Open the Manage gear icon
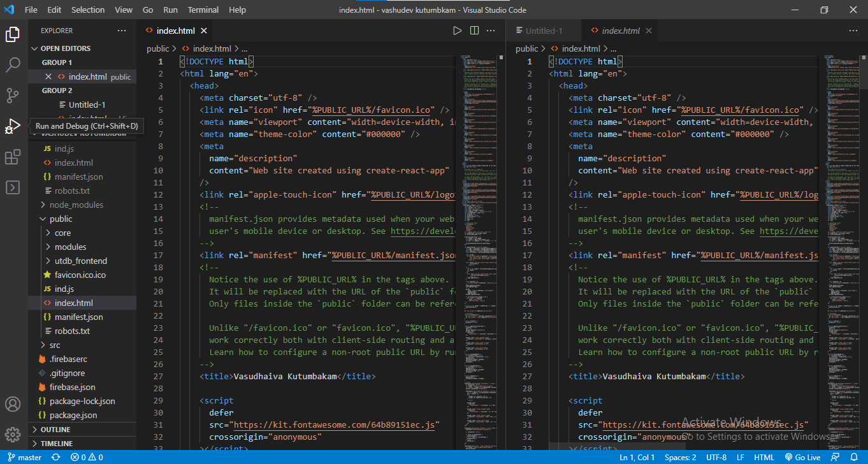 click(x=13, y=435)
